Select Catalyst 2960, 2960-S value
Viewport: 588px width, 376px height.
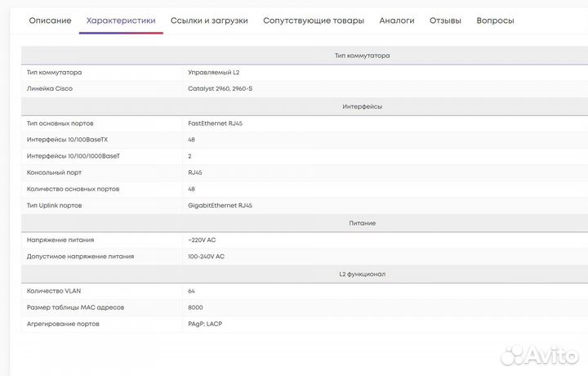[x=220, y=88]
